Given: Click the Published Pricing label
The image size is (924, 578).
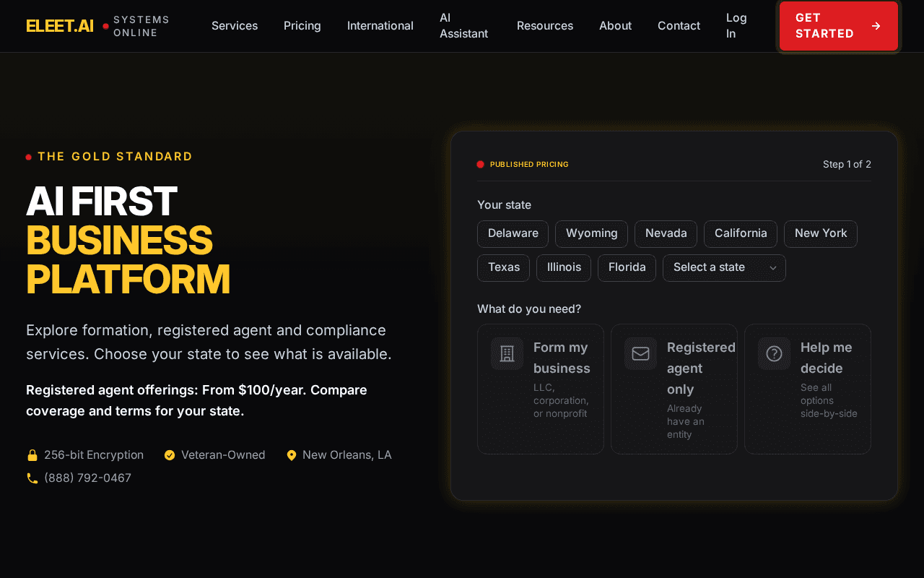Looking at the screenshot, I should tap(529, 165).
